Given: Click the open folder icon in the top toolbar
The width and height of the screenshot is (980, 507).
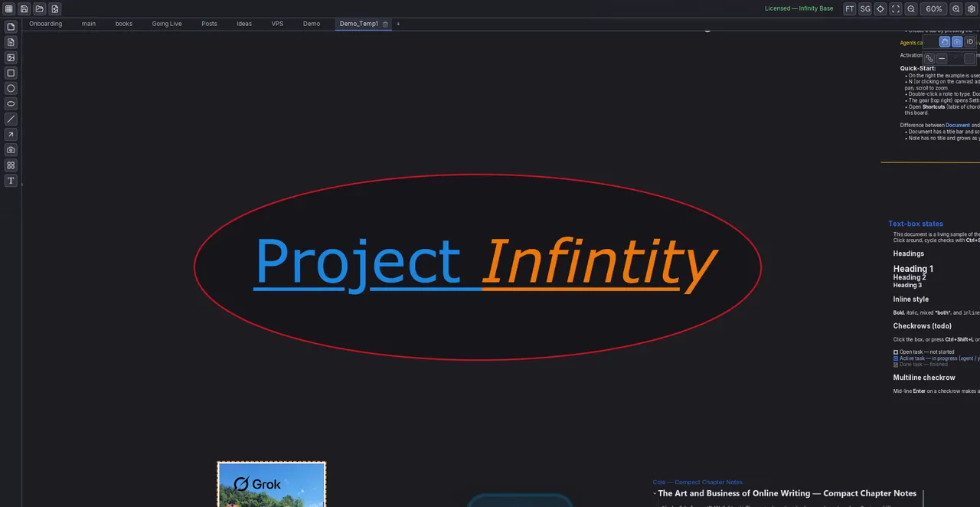Looking at the screenshot, I should pyautogui.click(x=40, y=9).
